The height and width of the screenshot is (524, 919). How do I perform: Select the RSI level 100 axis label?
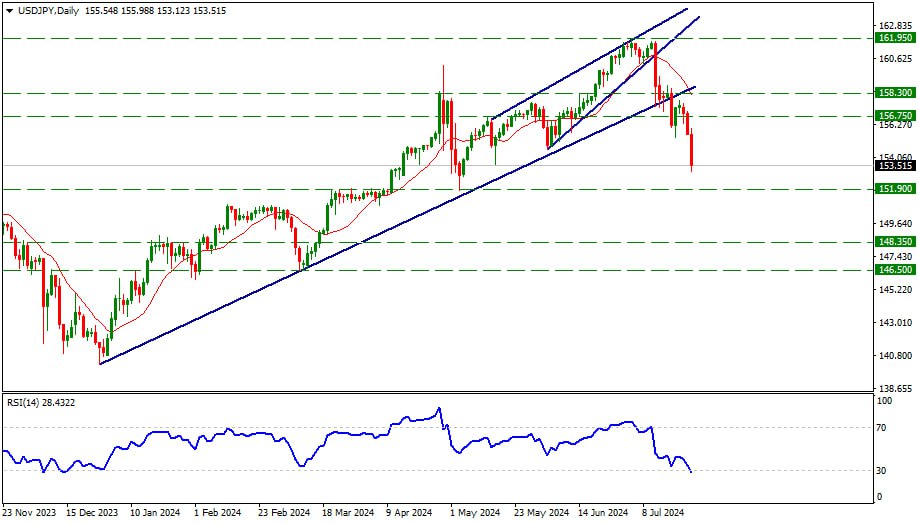[x=884, y=401]
